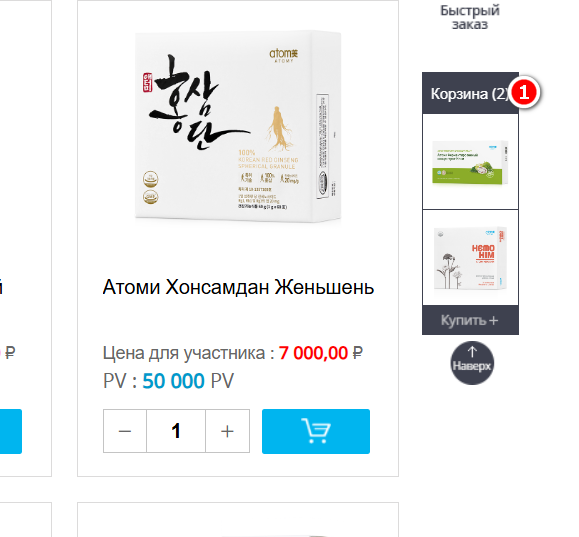This screenshot has width=579, height=537.
Task: Open the red ginseng product image
Action: [238, 126]
